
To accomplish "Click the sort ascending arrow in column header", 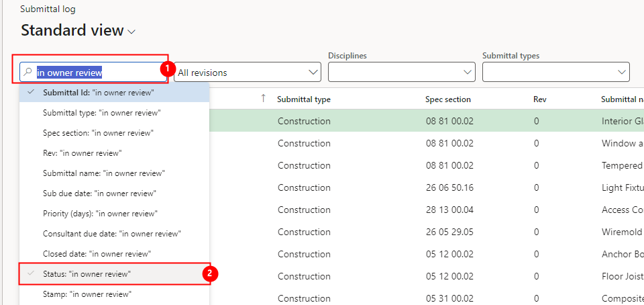I will 263,98.
